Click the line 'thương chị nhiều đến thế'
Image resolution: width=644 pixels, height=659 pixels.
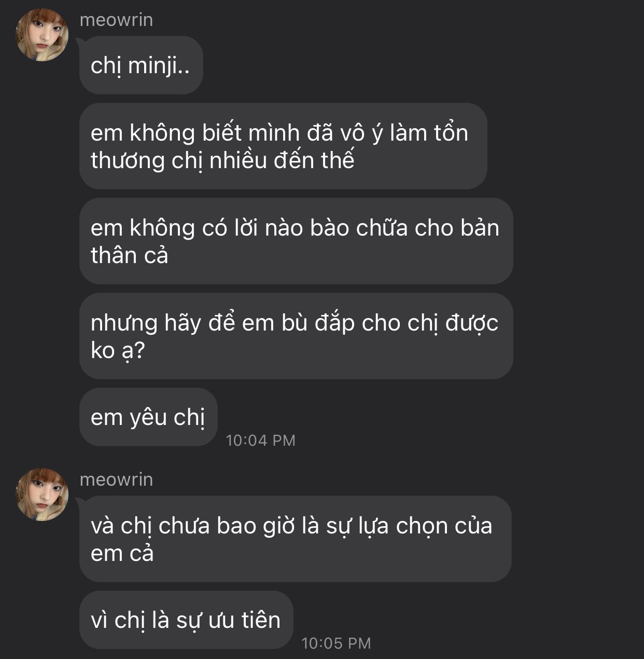tap(222, 160)
